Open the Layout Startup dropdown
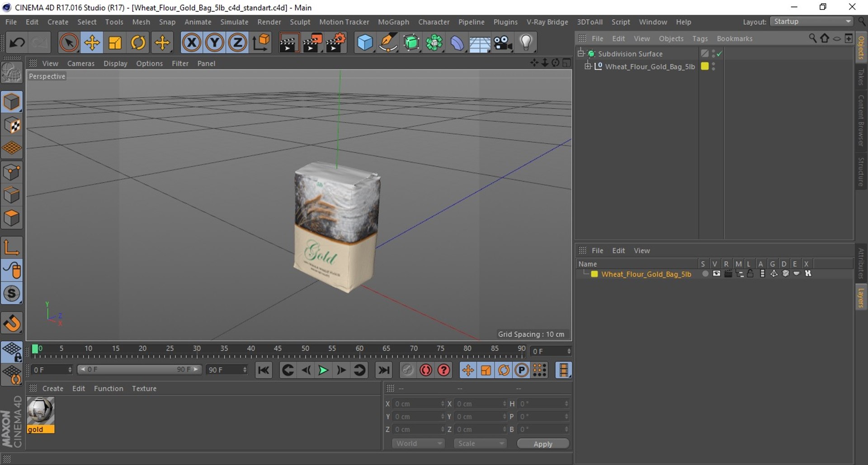 point(812,22)
